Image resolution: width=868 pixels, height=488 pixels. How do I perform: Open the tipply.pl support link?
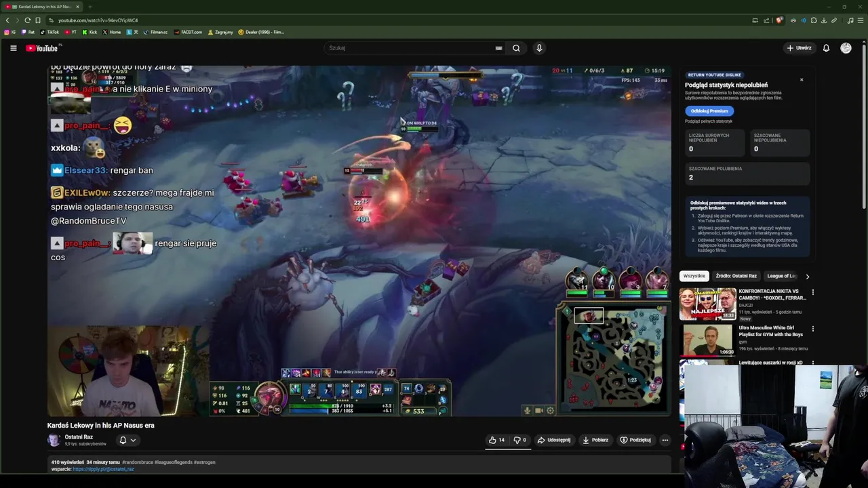[103, 469]
